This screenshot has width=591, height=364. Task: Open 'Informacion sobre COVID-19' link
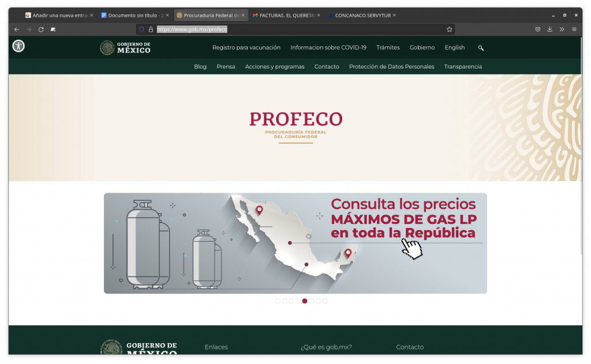[328, 47]
